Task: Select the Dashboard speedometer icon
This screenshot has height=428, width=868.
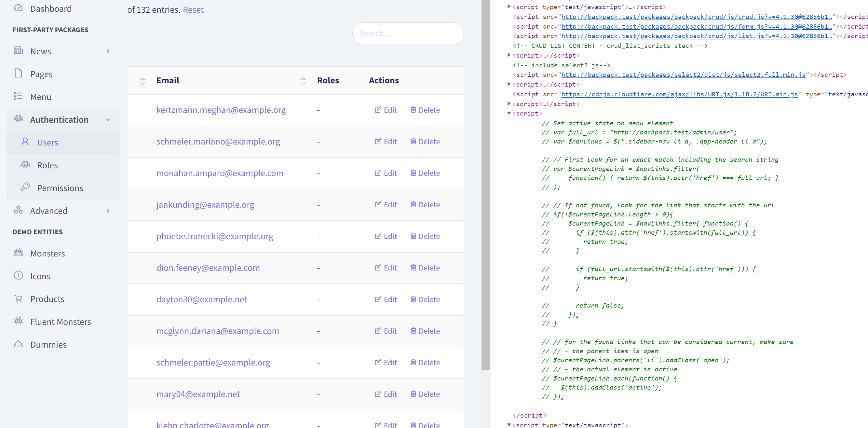Action: click(x=19, y=8)
